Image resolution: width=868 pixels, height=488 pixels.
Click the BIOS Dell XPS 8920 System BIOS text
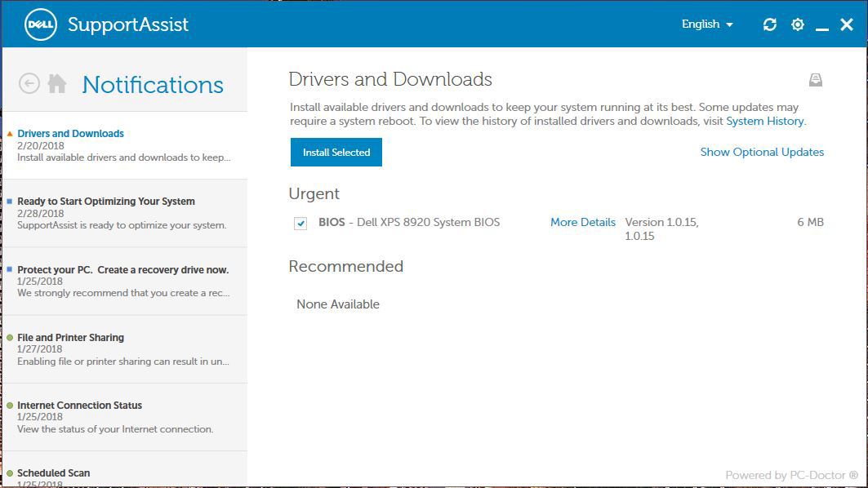point(409,222)
